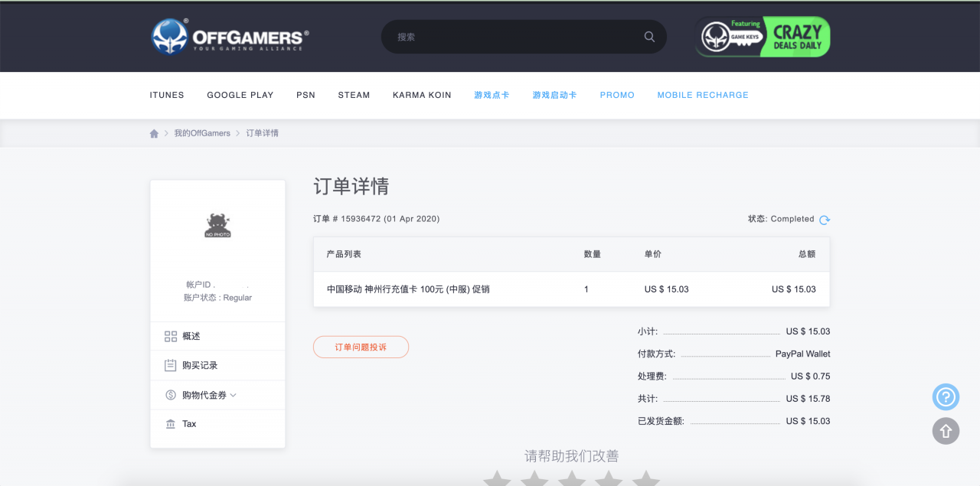The height and width of the screenshot is (486, 980).
Task: Click the 订单详情 breadcrumb
Action: tap(263, 133)
